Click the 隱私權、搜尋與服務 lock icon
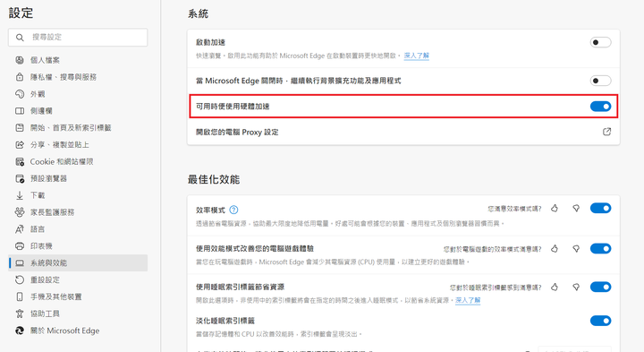Screen dimensions: 644x352 [x=20, y=77]
